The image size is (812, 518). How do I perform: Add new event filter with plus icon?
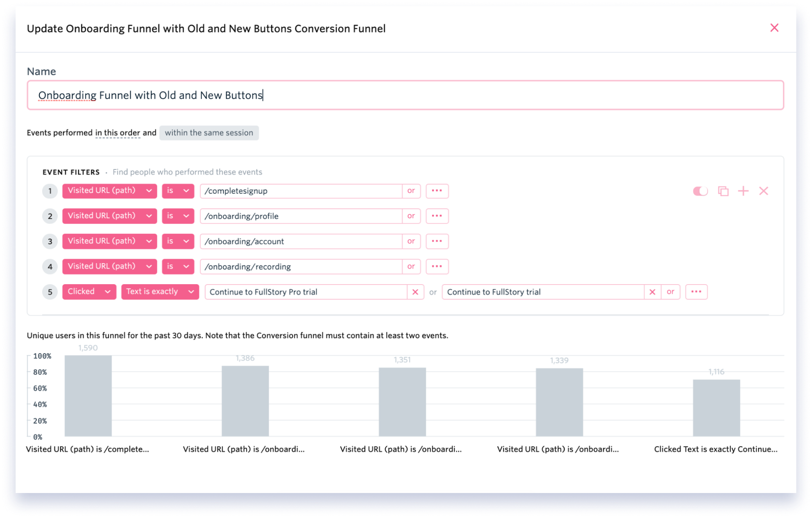[743, 191]
